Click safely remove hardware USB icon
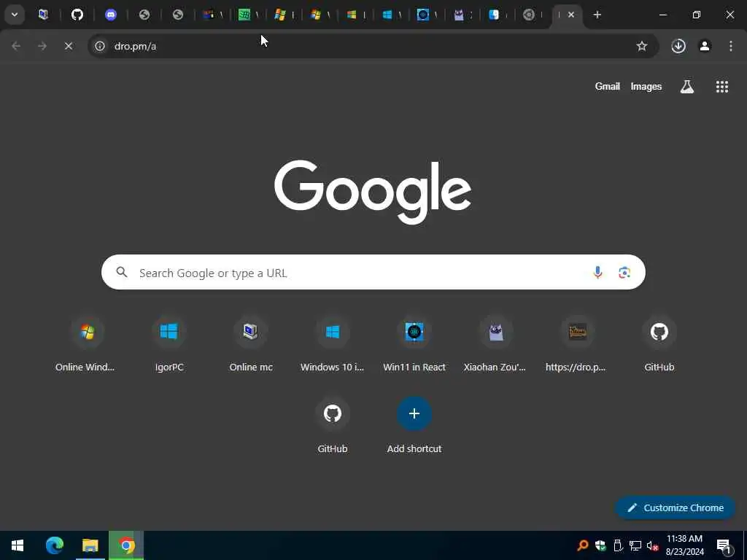The height and width of the screenshot is (560, 747). (618, 545)
